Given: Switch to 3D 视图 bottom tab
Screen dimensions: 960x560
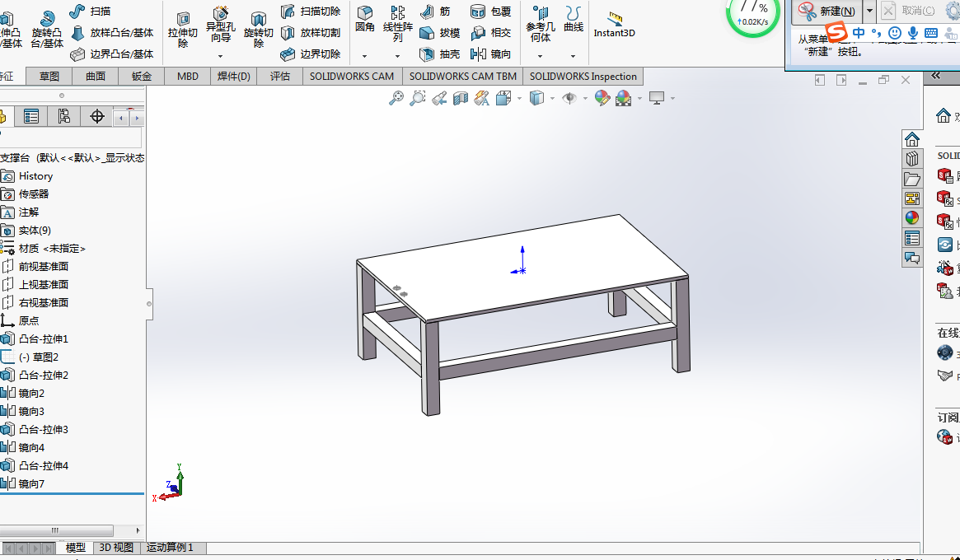Looking at the screenshot, I should 116,547.
